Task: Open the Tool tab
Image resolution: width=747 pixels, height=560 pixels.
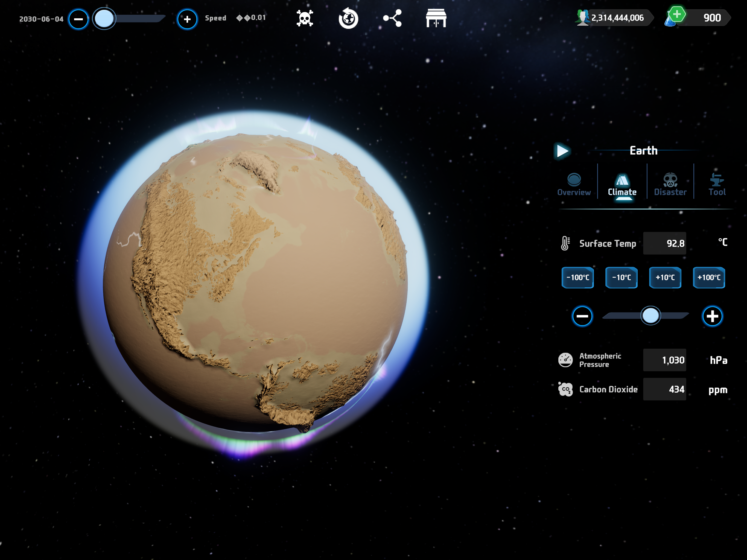Action: (x=717, y=184)
